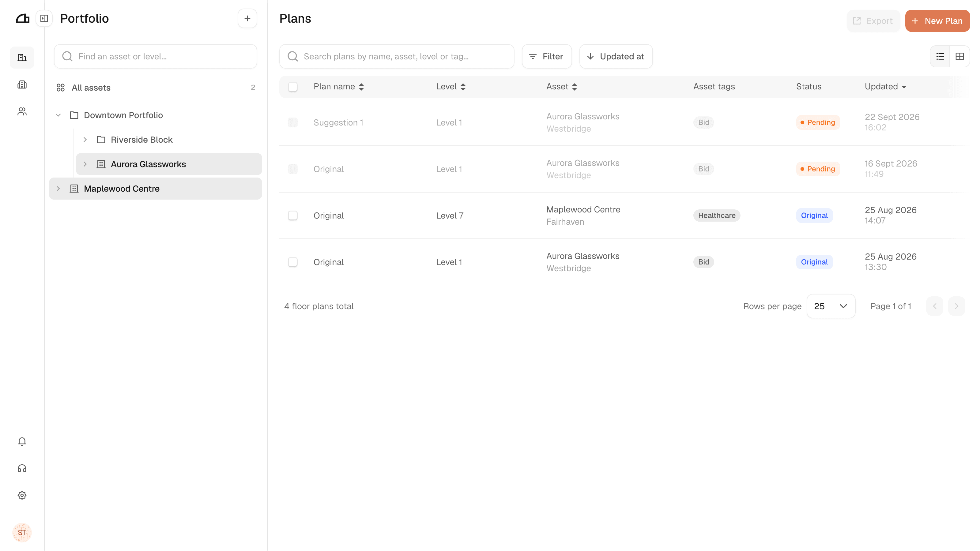Collapse the sidebar panel toggle icon

[x=44, y=18]
